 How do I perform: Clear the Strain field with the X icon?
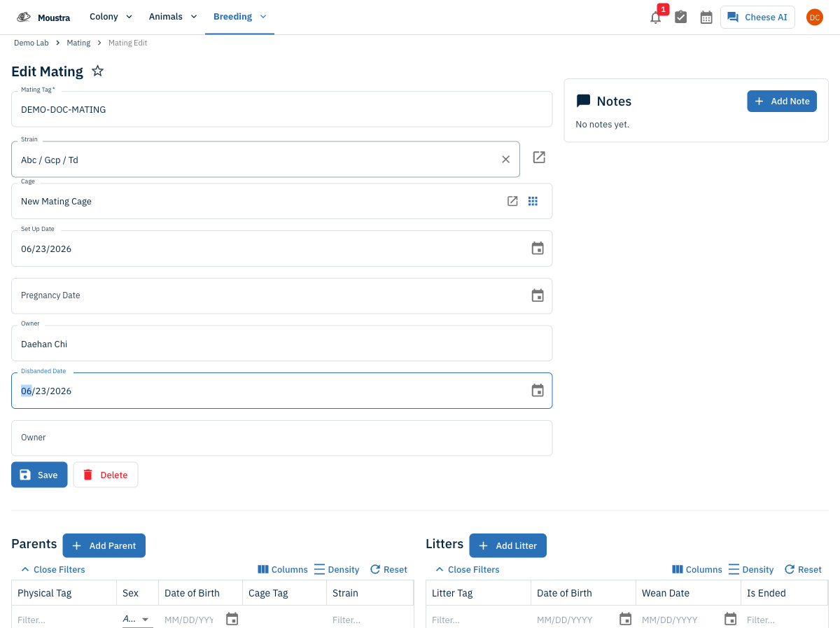point(506,160)
